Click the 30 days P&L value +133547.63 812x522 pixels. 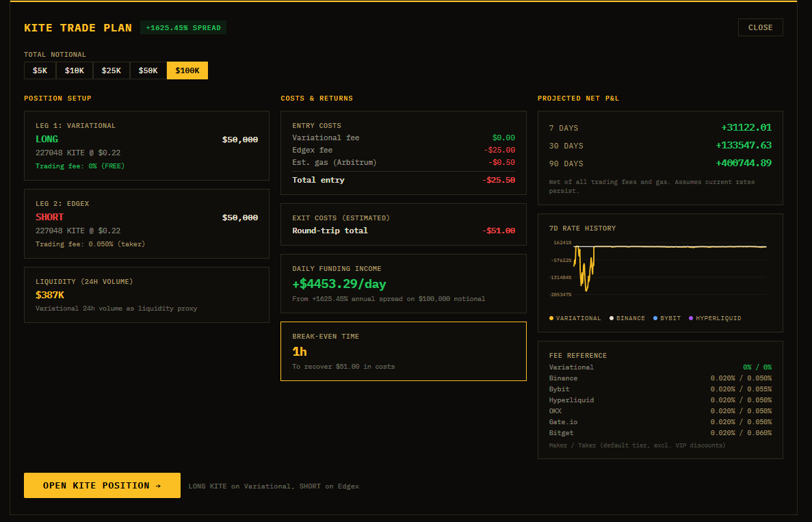point(744,145)
